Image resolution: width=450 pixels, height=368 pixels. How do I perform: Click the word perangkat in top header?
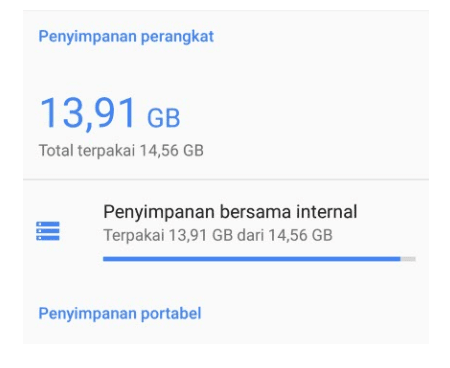(x=177, y=37)
